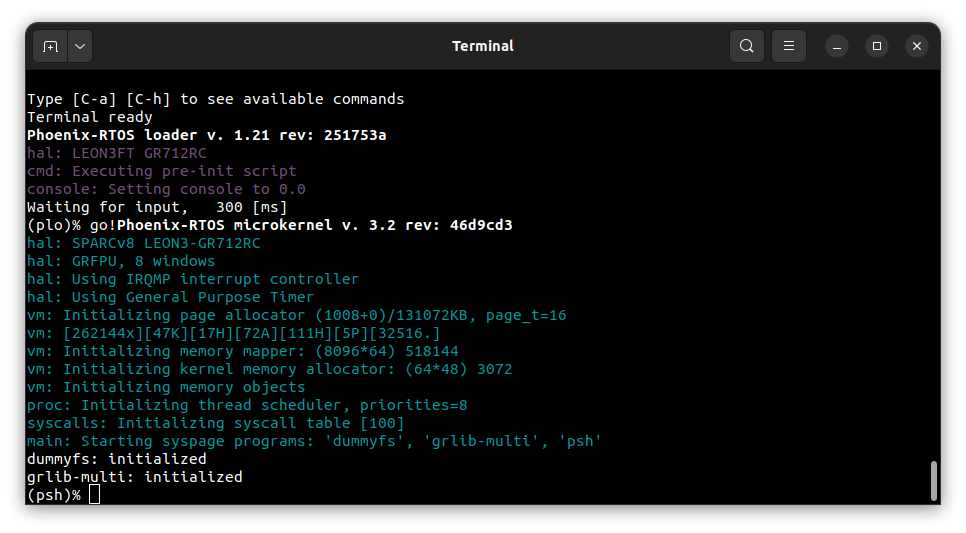Click the 'hal: LEON3FT GR712RC' line

click(116, 153)
